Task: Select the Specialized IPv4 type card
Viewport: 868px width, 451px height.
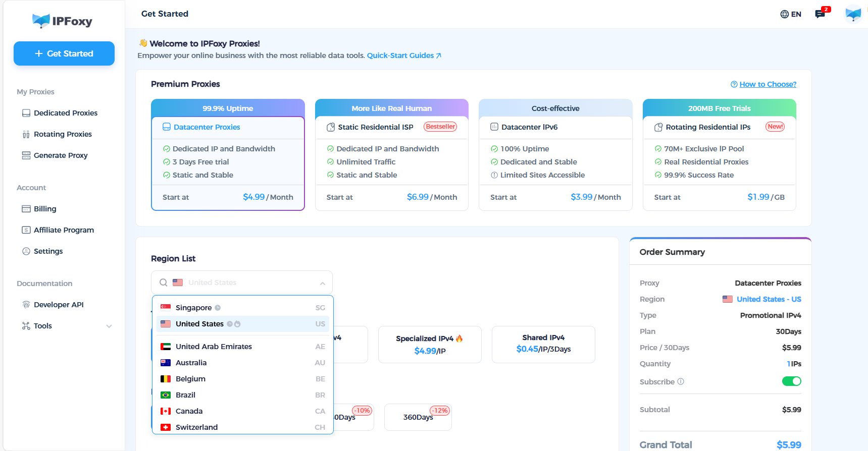Action: tap(430, 345)
